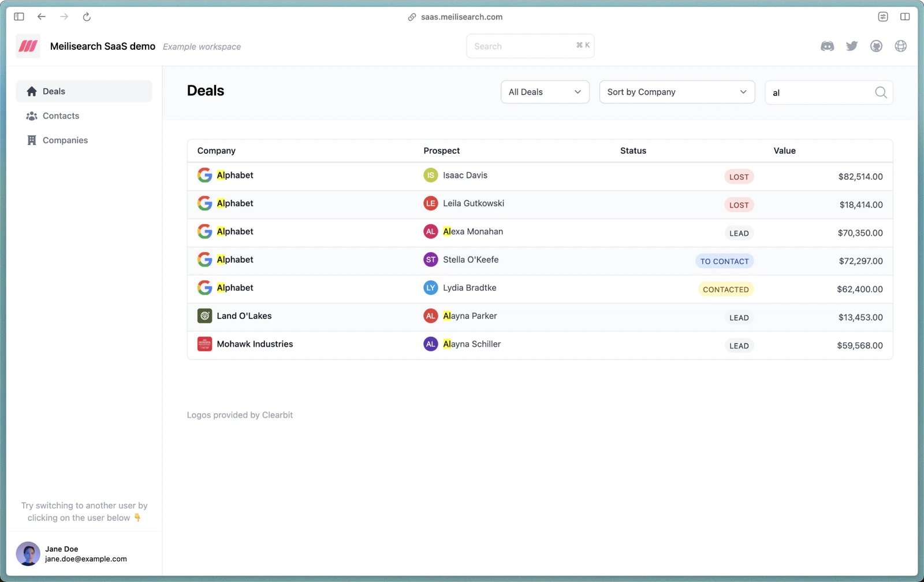
Task: Click the Meilisearch pink logo
Action: 27,46
